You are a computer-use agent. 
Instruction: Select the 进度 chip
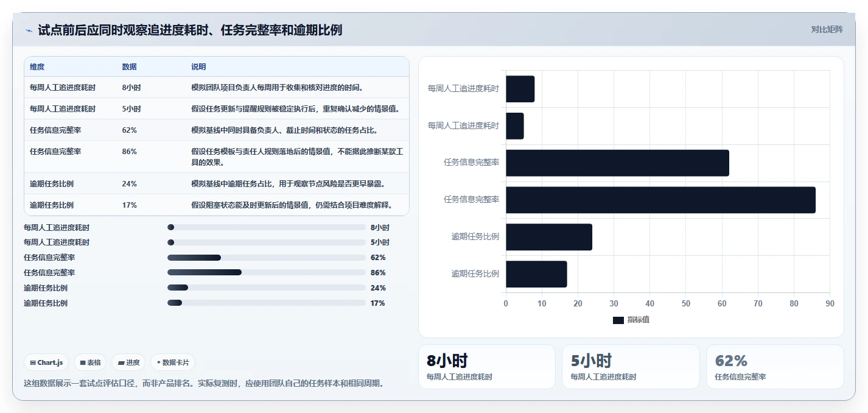click(128, 362)
